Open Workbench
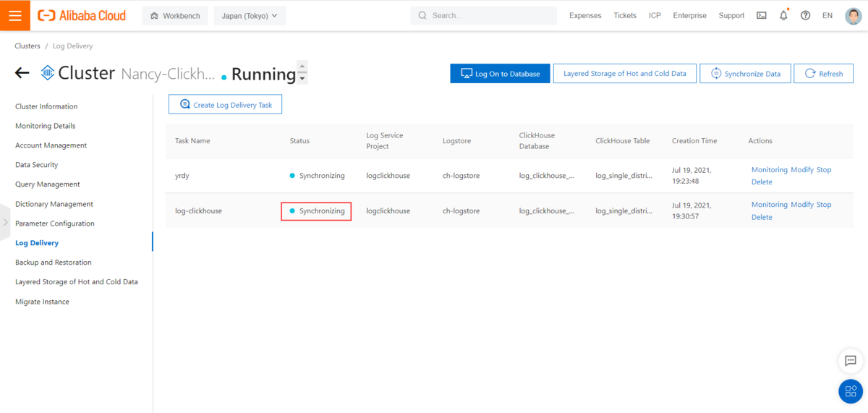This screenshot has width=868, height=413. tap(175, 15)
